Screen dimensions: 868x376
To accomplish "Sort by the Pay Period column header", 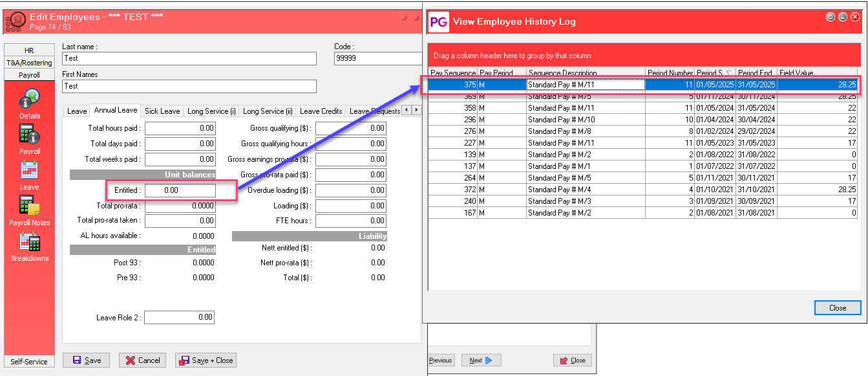I will 502,73.
